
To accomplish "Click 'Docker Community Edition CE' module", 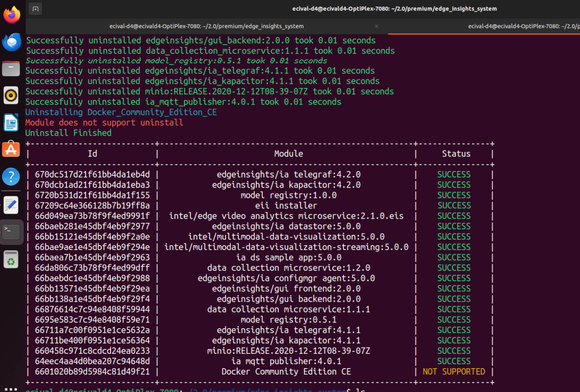I will point(286,372).
